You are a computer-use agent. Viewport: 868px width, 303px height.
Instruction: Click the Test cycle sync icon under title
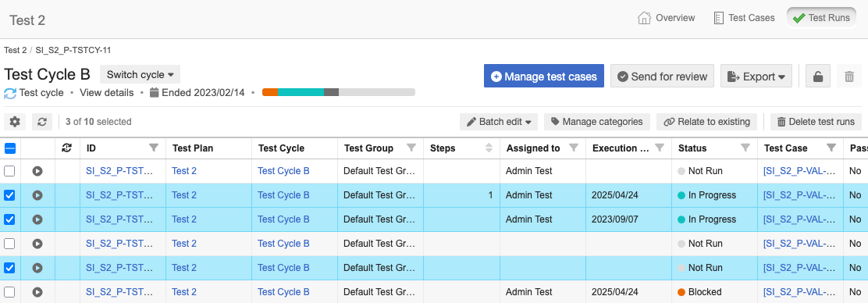click(x=10, y=93)
